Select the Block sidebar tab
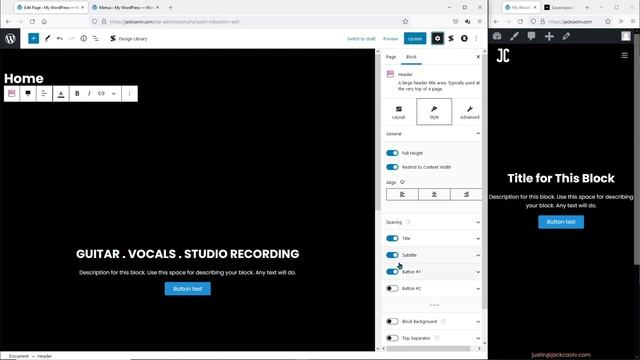 [411, 57]
